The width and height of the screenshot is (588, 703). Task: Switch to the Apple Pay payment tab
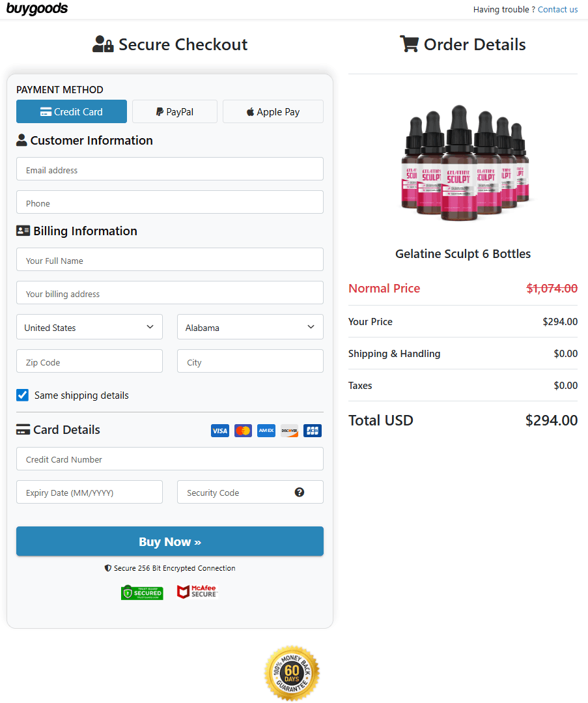tap(273, 111)
